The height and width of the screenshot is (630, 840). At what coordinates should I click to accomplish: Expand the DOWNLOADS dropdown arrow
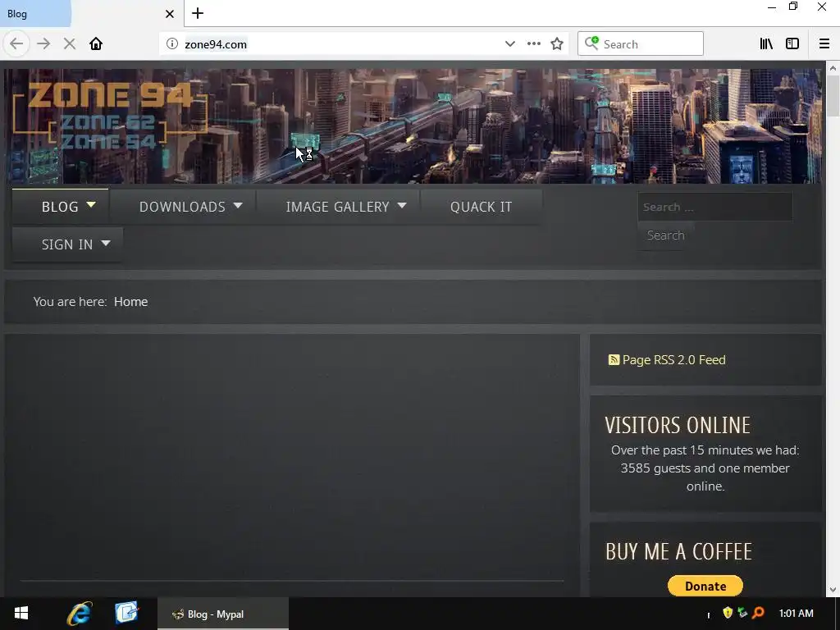tap(238, 205)
